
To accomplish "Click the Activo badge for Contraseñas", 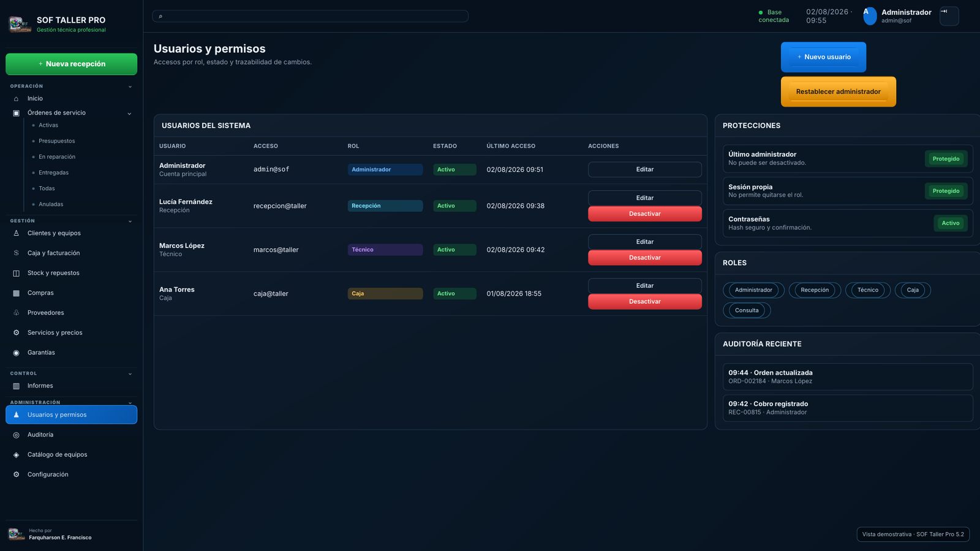I will tap(951, 223).
